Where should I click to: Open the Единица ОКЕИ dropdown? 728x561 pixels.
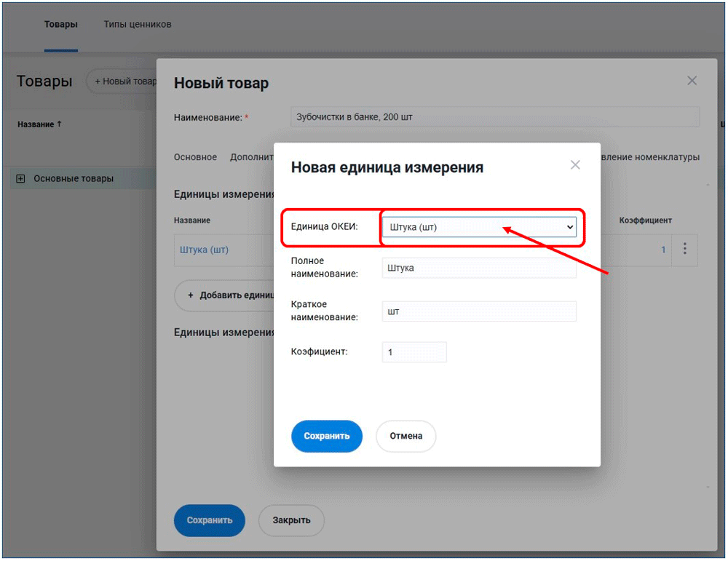tap(479, 227)
